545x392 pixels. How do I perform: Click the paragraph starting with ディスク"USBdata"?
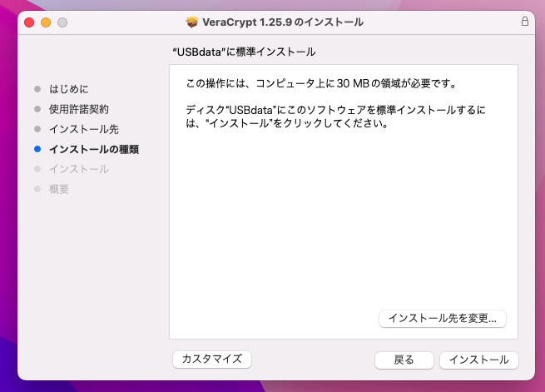pos(335,117)
